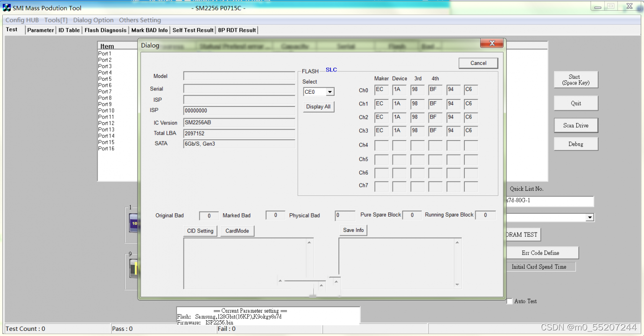Click the Test Count : 0 status entry
This screenshot has height=336, width=644.
26,329
